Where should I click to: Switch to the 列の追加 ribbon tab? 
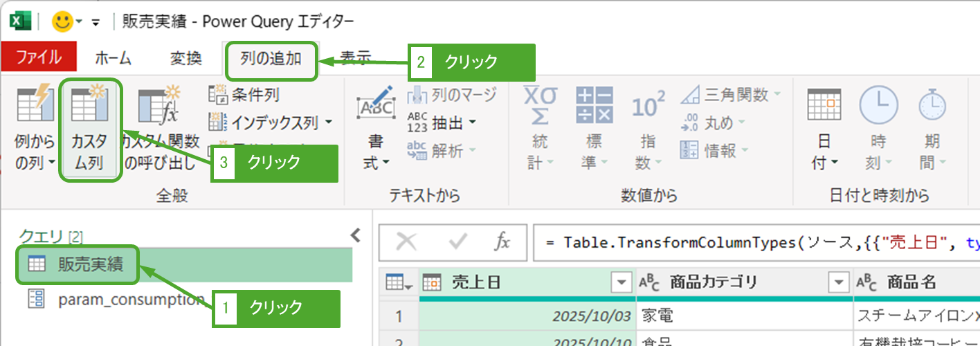tap(271, 59)
